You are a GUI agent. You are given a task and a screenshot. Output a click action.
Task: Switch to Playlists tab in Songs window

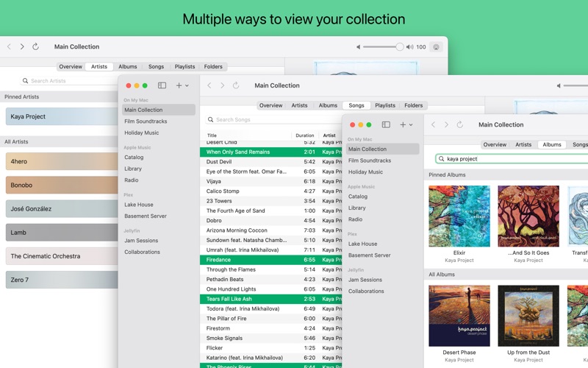coord(385,105)
